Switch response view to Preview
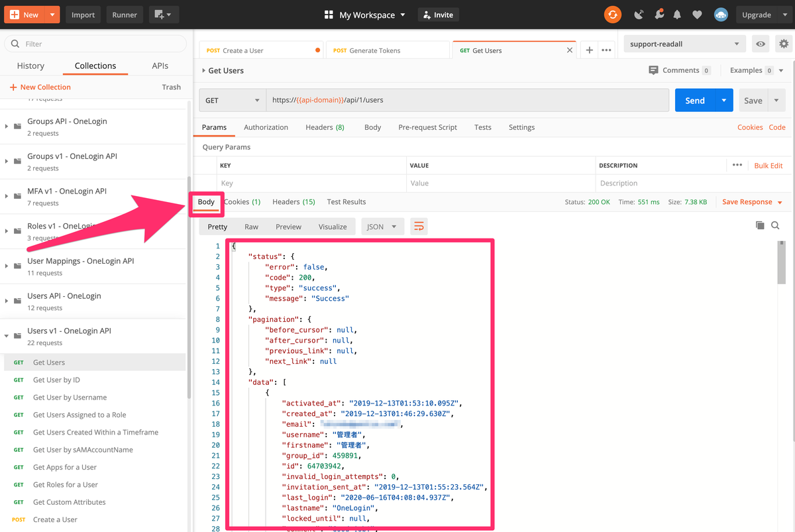Image resolution: width=795 pixels, height=532 pixels. pyautogui.click(x=288, y=227)
